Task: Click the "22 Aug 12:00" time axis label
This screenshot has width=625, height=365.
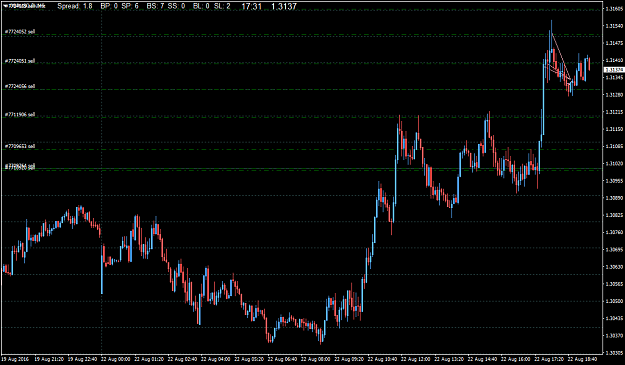Action: coord(416,359)
